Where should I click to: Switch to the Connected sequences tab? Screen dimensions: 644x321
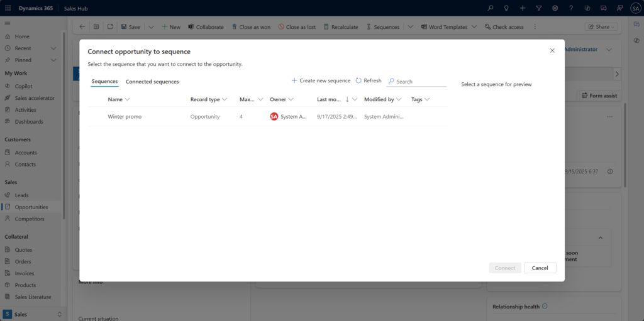(152, 82)
